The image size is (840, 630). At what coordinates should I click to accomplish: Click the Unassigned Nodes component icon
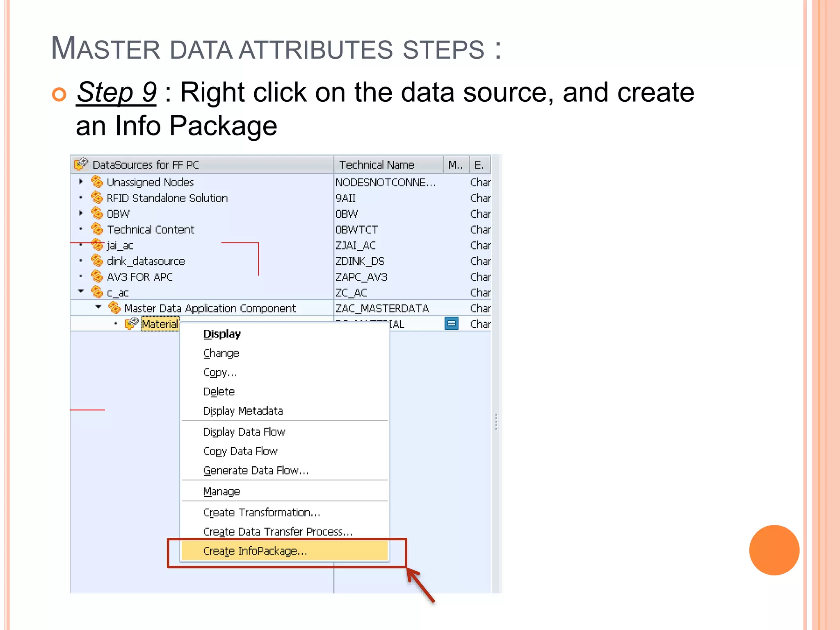[x=97, y=181]
